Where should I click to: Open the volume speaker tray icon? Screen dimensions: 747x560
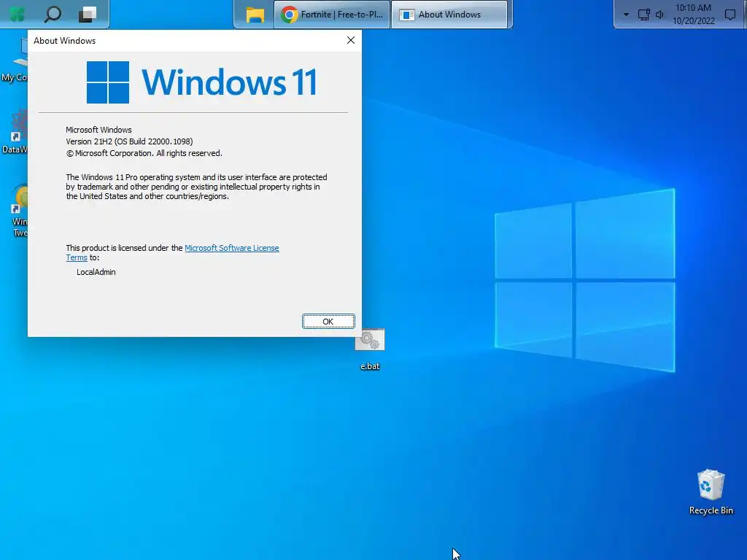tap(659, 15)
